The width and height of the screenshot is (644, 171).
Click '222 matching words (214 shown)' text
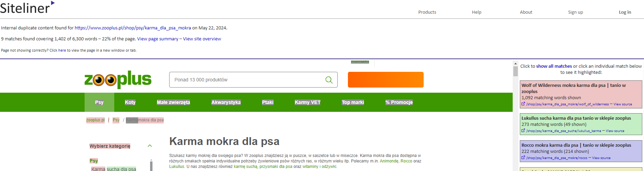click(x=555, y=151)
